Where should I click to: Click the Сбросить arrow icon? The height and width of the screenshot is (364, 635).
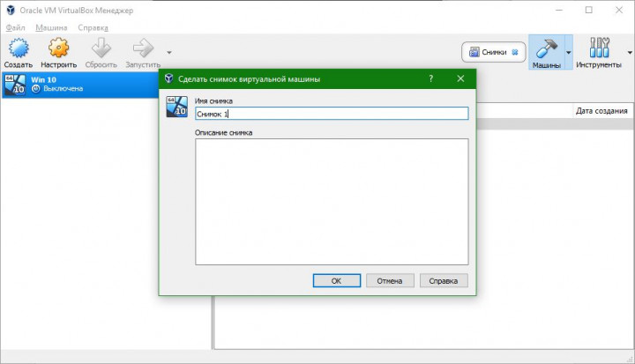101,48
